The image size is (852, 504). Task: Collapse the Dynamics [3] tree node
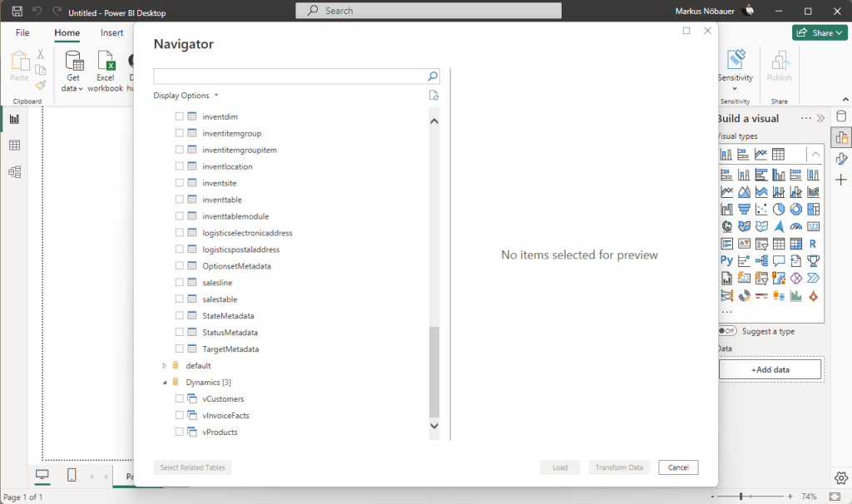164,382
